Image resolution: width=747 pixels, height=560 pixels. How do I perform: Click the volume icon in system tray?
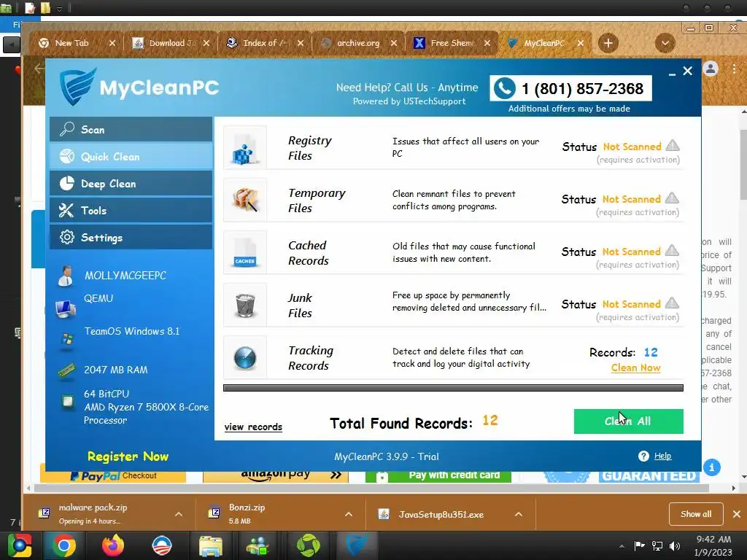point(675,546)
